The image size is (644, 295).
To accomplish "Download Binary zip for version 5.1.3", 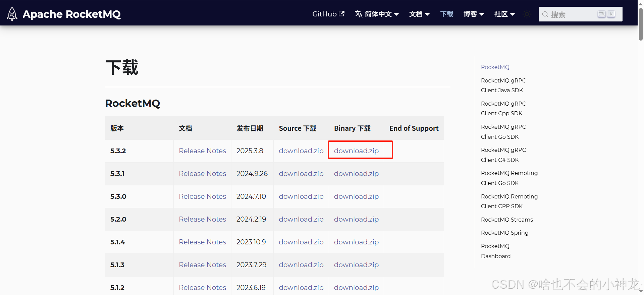I will point(356,265).
